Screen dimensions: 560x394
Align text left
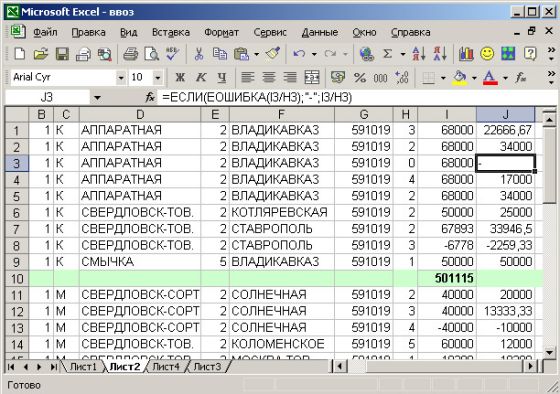[248, 77]
